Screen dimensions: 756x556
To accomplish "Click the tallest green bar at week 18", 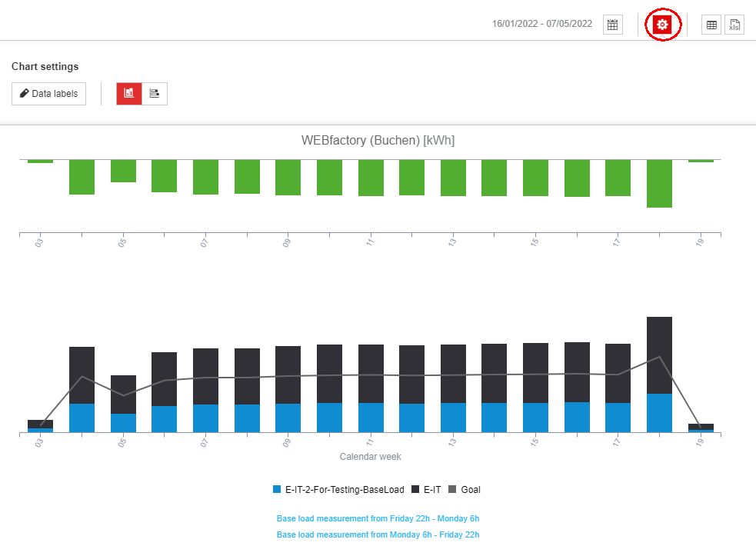I will pyautogui.click(x=659, y=184).
